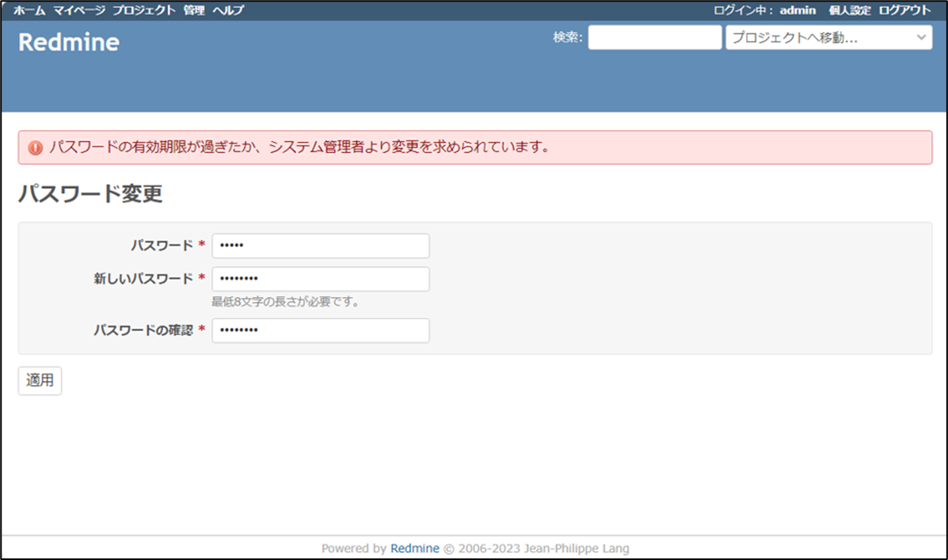This screenshot has width=948, height=560.
Task: Click the Redmine link in the footer
Action: tap(414, 548)
